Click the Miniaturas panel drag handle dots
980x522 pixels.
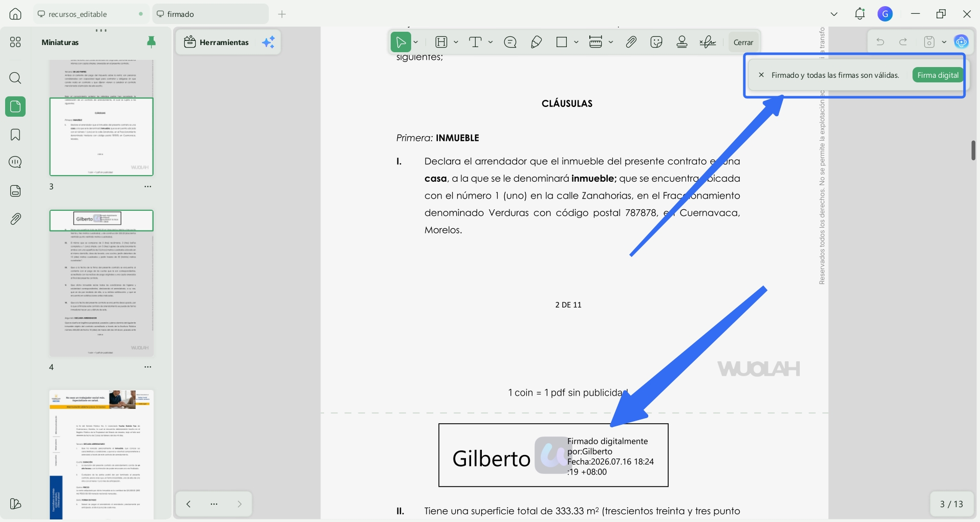[101, 30]
